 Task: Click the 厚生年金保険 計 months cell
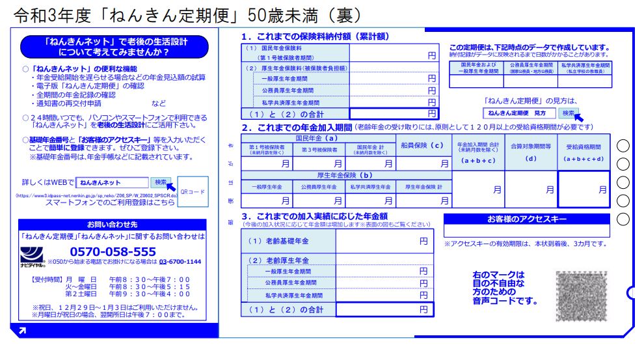(424, 201)
